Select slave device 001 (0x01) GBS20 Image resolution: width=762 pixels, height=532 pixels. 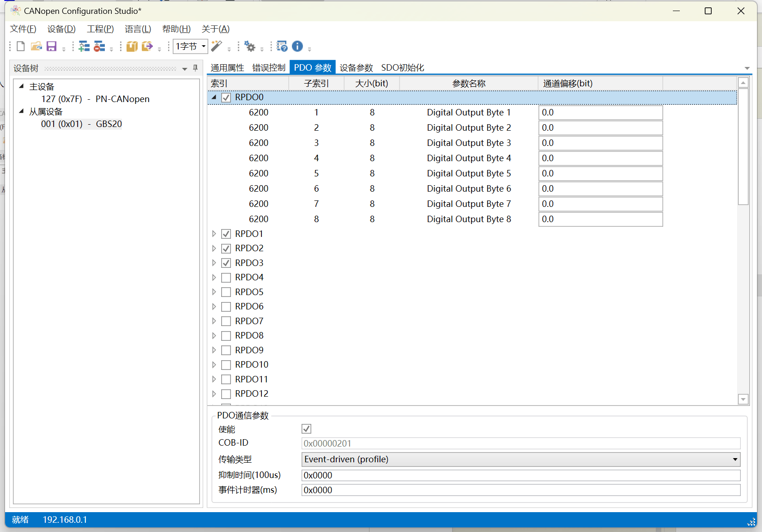[x=81, y=124]
